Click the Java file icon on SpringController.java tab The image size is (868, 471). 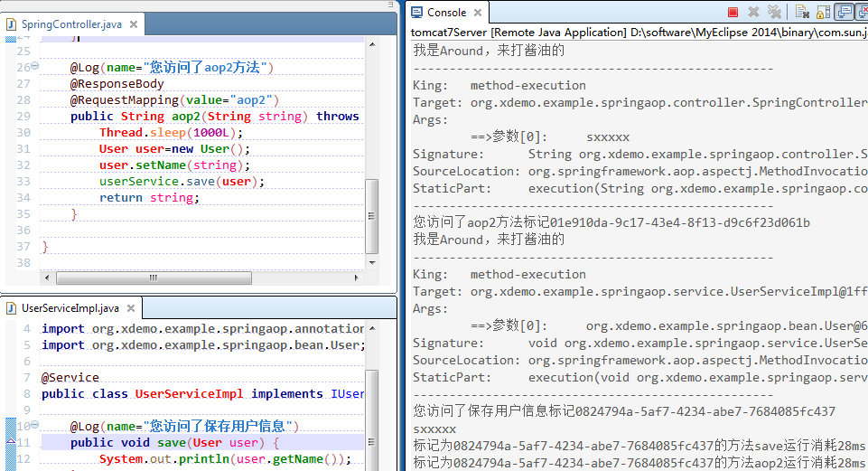pos(11,24)
